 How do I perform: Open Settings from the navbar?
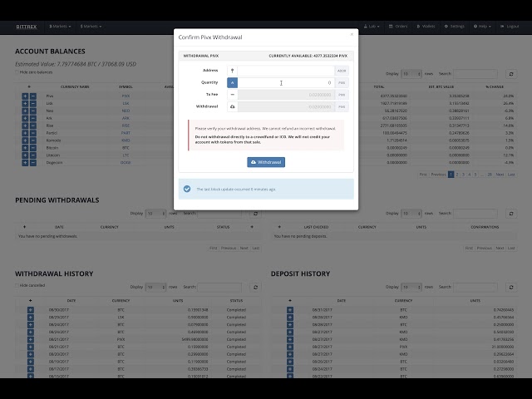455,26
